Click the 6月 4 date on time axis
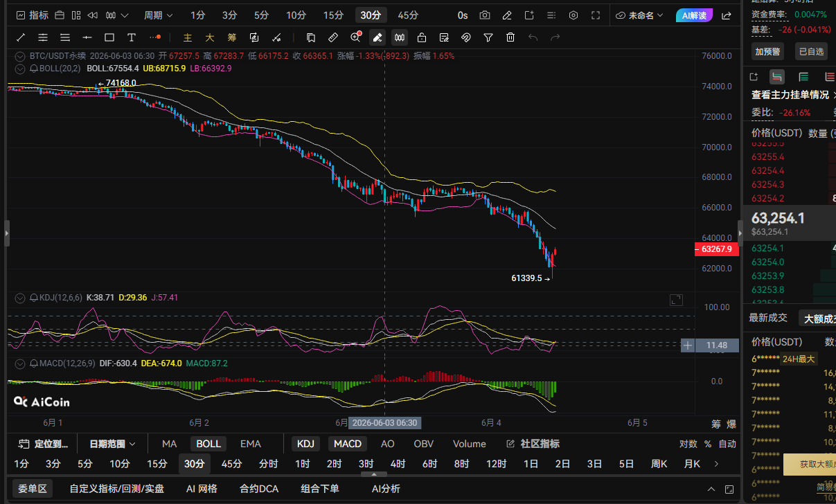Image resolution: width=836 pixels, height=504 pixels. (x=490, y=422)
